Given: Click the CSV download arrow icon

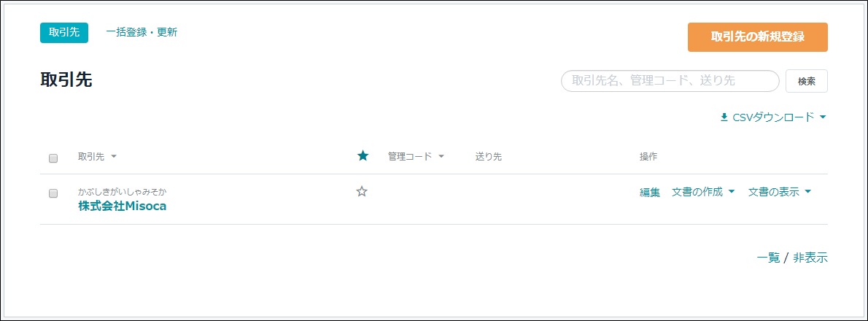Looking at the screenshot, I should (x=724, y=117).
